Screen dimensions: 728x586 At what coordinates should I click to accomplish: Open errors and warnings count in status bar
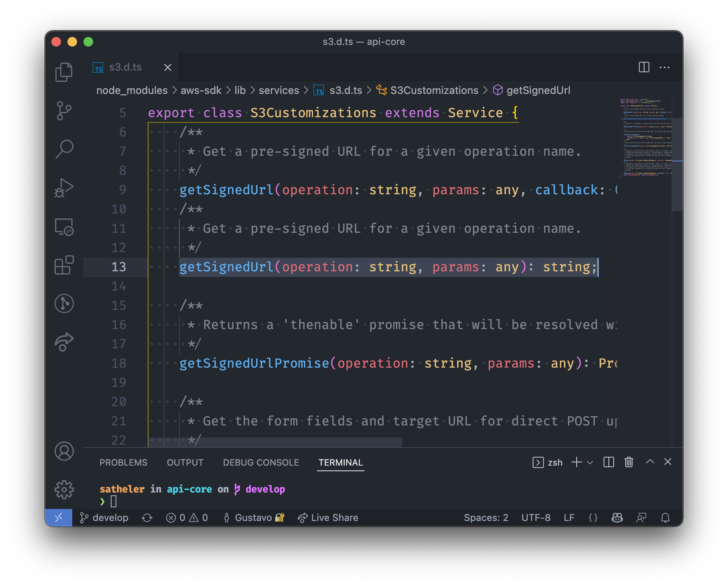pos(187,518)
